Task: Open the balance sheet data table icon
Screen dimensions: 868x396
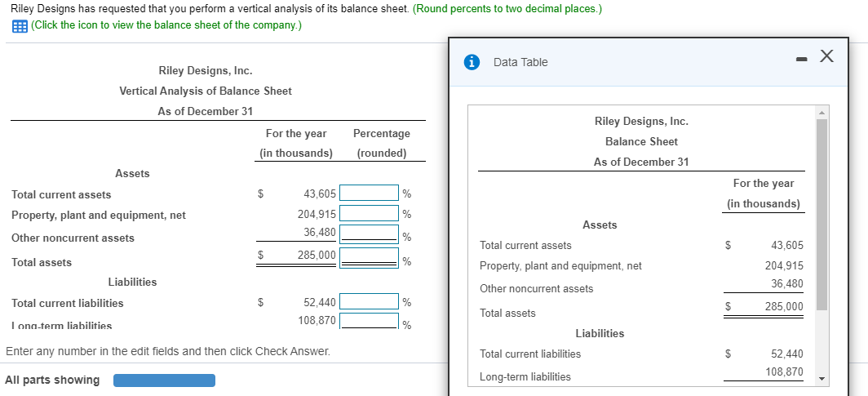Action: [x=20, y=26]
